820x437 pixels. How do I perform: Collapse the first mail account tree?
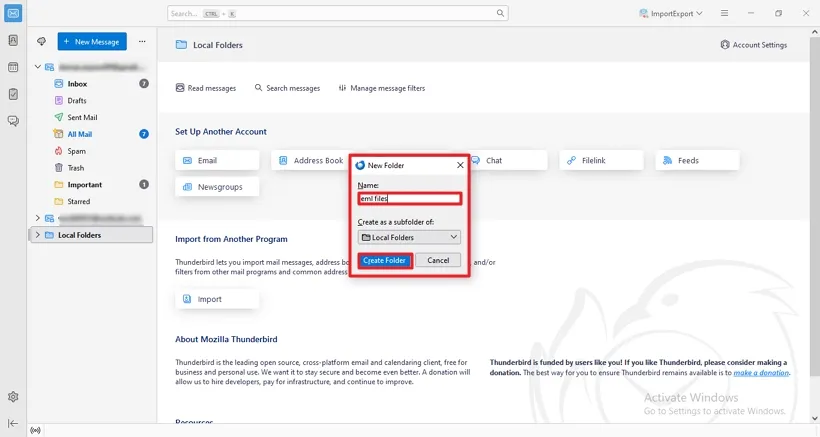[38, 67]
